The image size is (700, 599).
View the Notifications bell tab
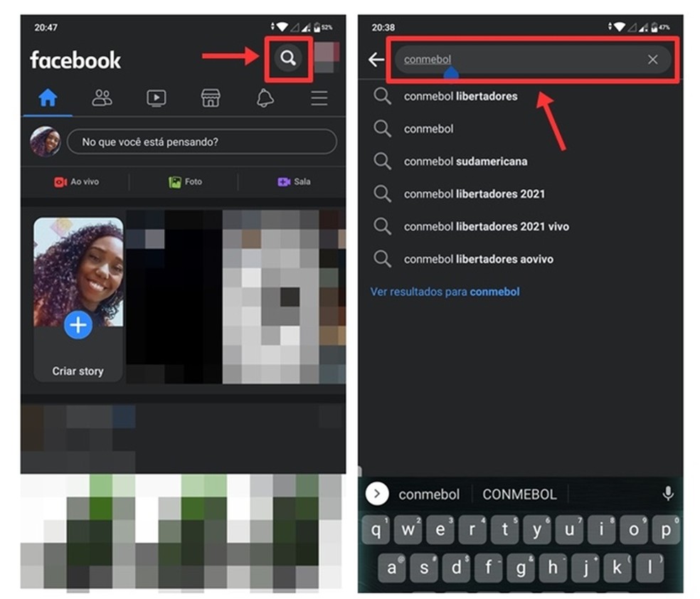point(265,97)
